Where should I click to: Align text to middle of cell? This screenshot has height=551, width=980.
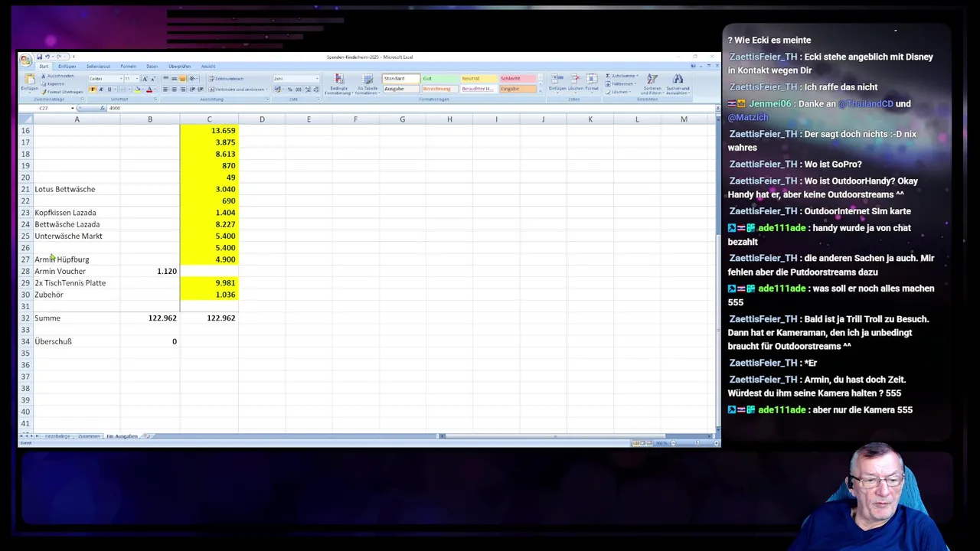pos(174,79)
